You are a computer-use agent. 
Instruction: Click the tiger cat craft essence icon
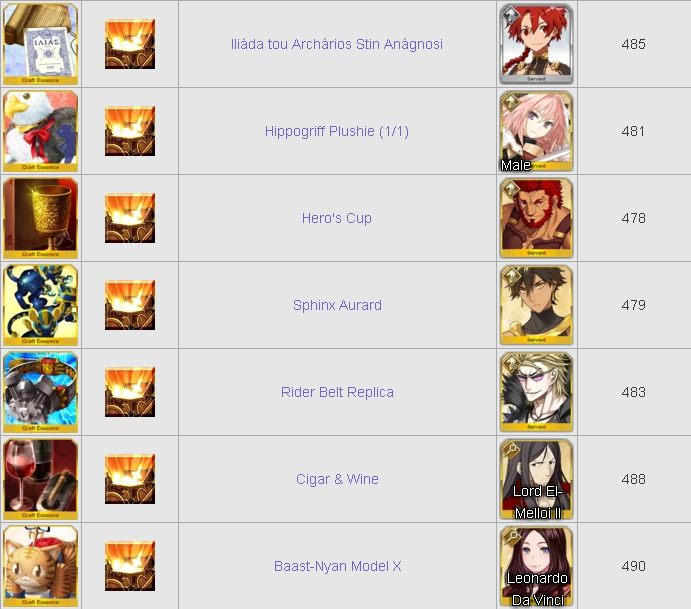click(41, 566)
